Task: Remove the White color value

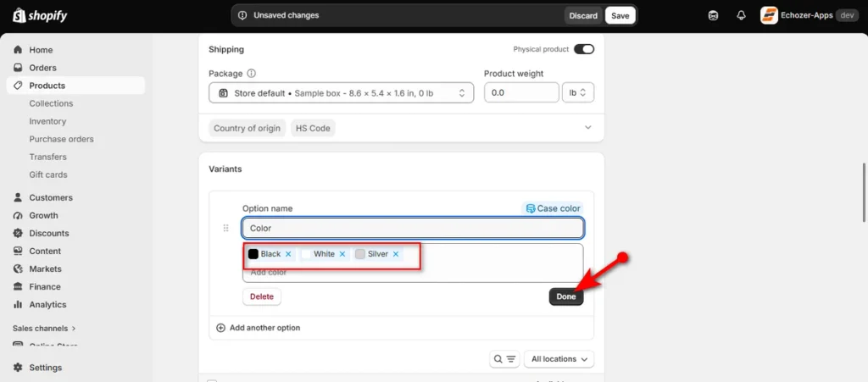Action: coord(342,254)
